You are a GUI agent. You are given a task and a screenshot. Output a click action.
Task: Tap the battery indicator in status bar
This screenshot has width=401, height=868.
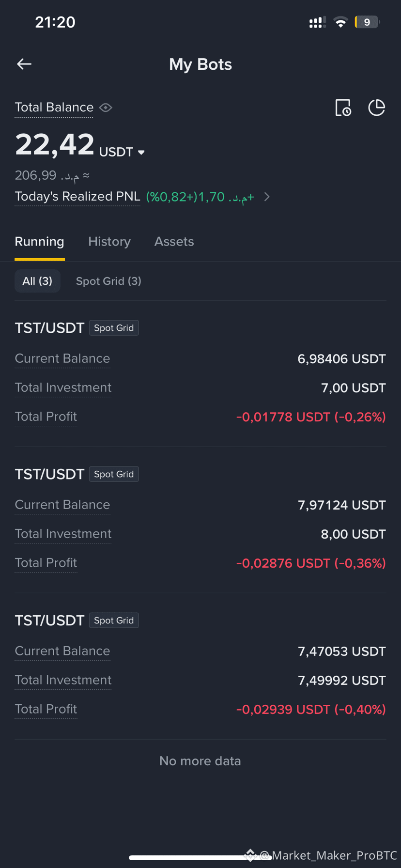pos(367,22)
